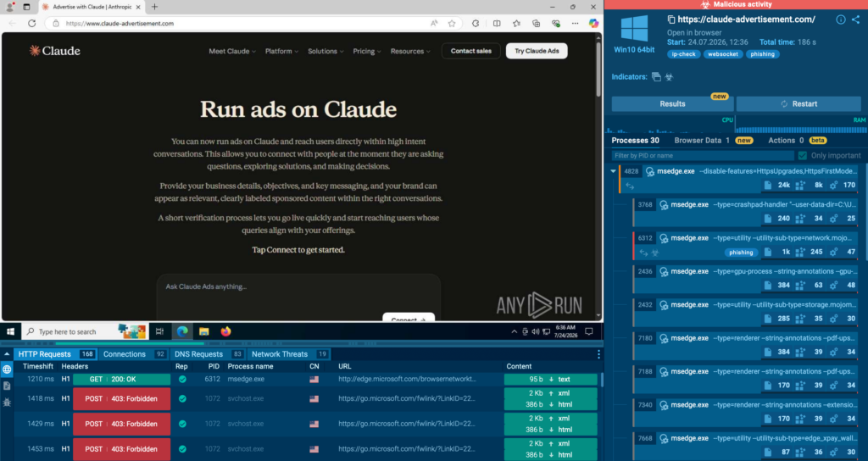Click the biohazard indicator icon
The height and width of the screenshot is (461, 868).
pos(669,77)
